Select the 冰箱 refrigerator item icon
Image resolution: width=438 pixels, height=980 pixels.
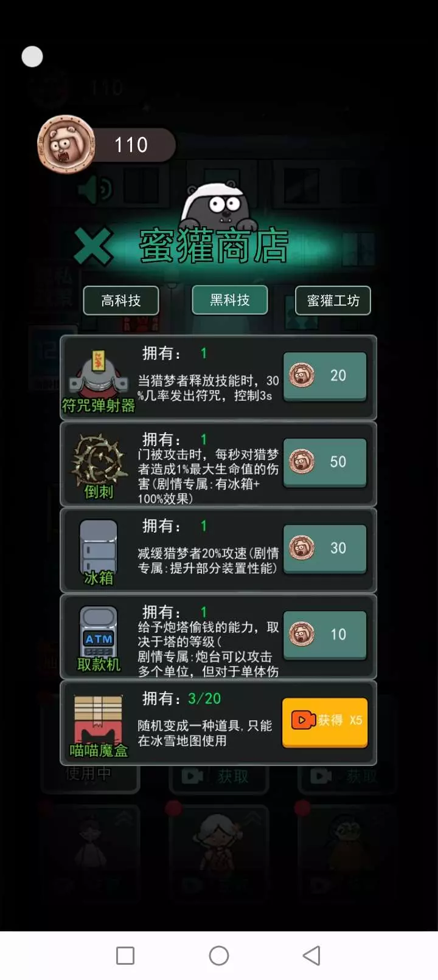click(98, 545)
